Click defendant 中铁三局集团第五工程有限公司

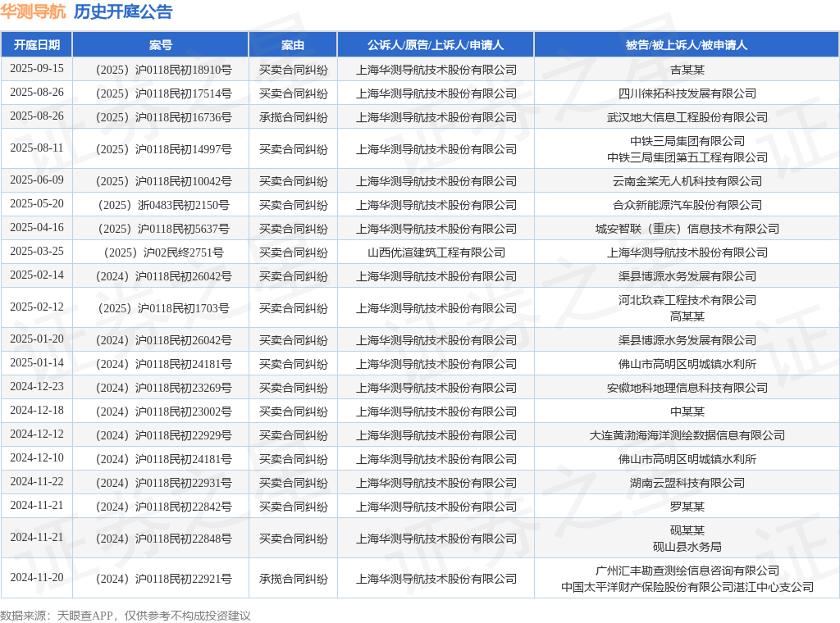pos(687,157)
